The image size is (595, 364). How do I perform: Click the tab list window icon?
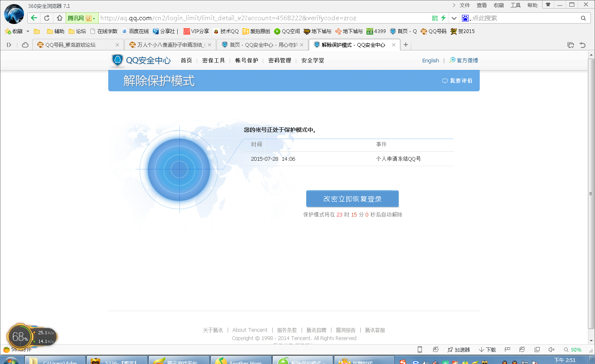point(571,45)
